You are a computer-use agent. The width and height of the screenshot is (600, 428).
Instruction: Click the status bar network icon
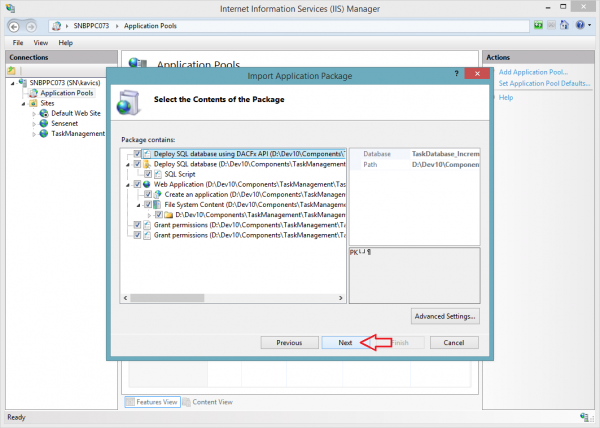[584, 417]
